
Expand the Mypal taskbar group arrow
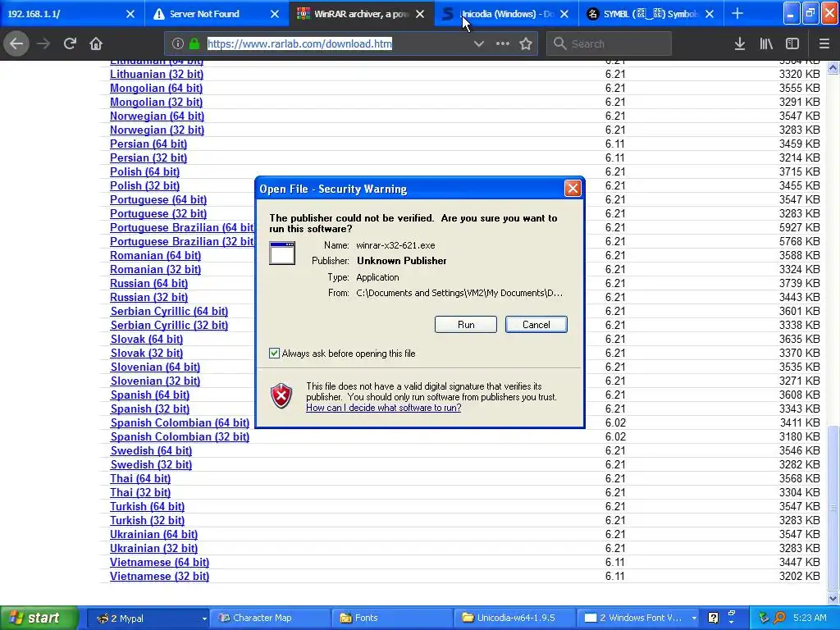pos(204,619)
